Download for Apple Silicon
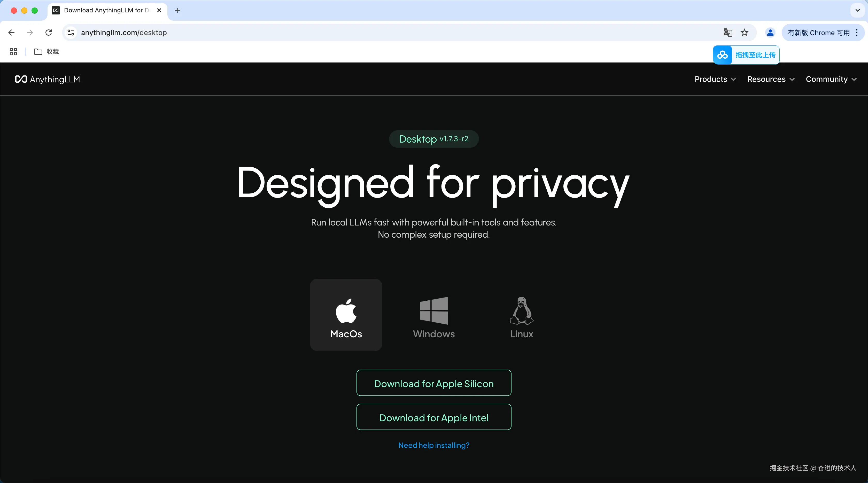 tap(434, 383)
